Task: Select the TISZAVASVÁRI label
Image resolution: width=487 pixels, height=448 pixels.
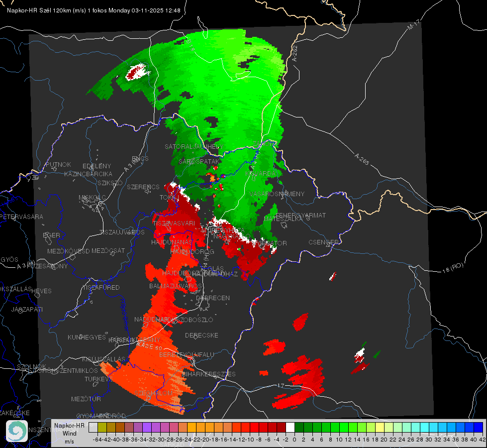Action: (x=174, y=223)
